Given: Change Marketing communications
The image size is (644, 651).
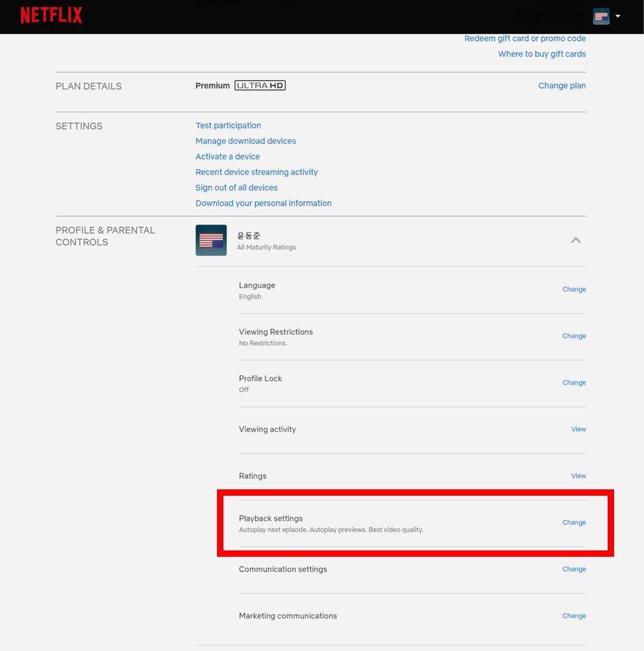Looking at the screenshot, I should click(x=574, y=616).
